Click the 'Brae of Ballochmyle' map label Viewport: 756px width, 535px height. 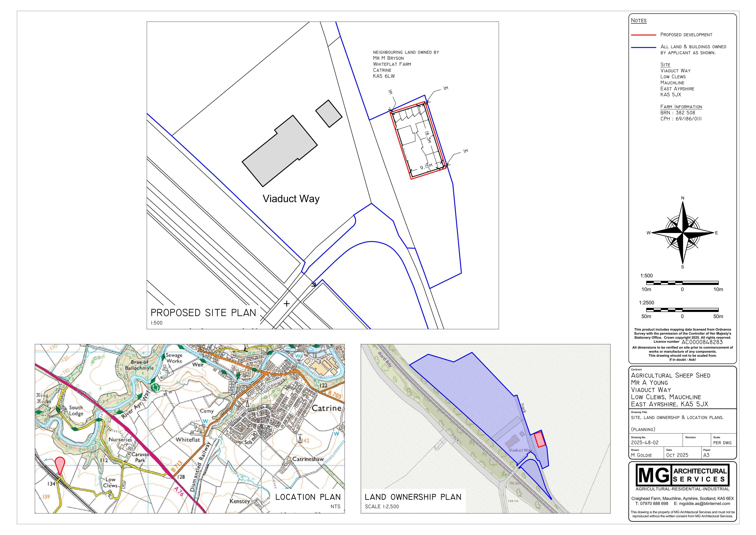coord(139,365)
